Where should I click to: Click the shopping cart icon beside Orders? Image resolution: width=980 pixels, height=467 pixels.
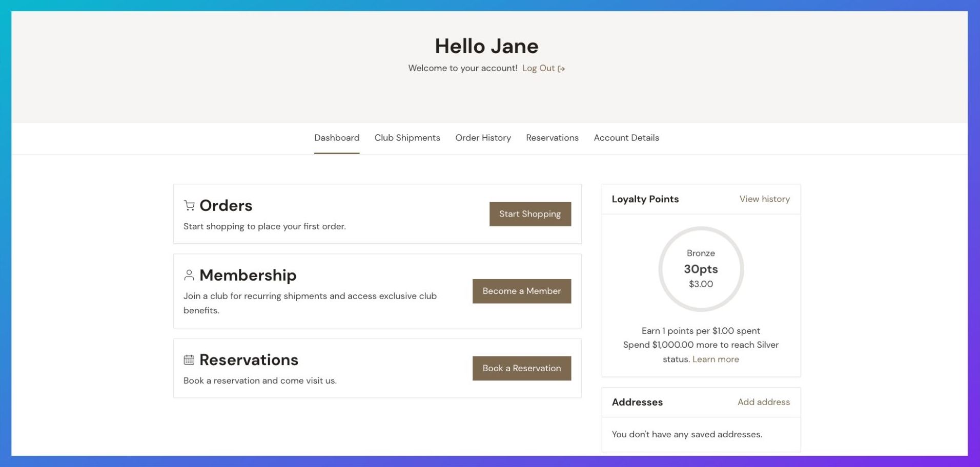click(x=189, y=205)
